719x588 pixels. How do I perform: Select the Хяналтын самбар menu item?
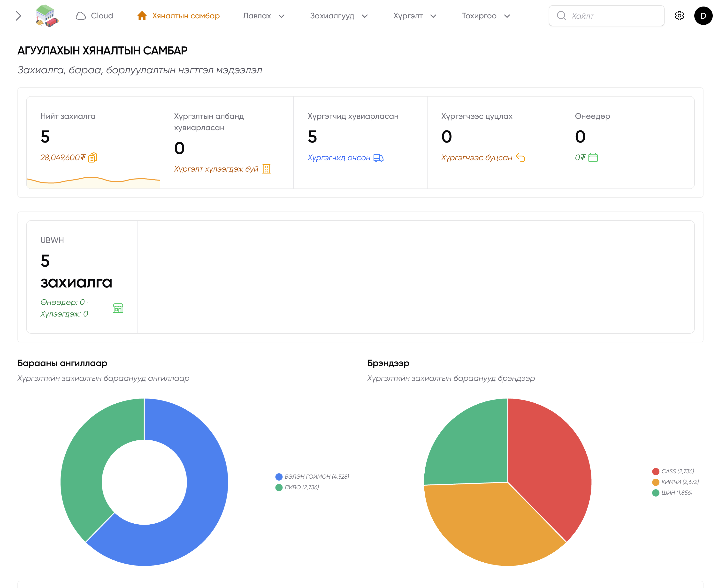click(186, 15)
